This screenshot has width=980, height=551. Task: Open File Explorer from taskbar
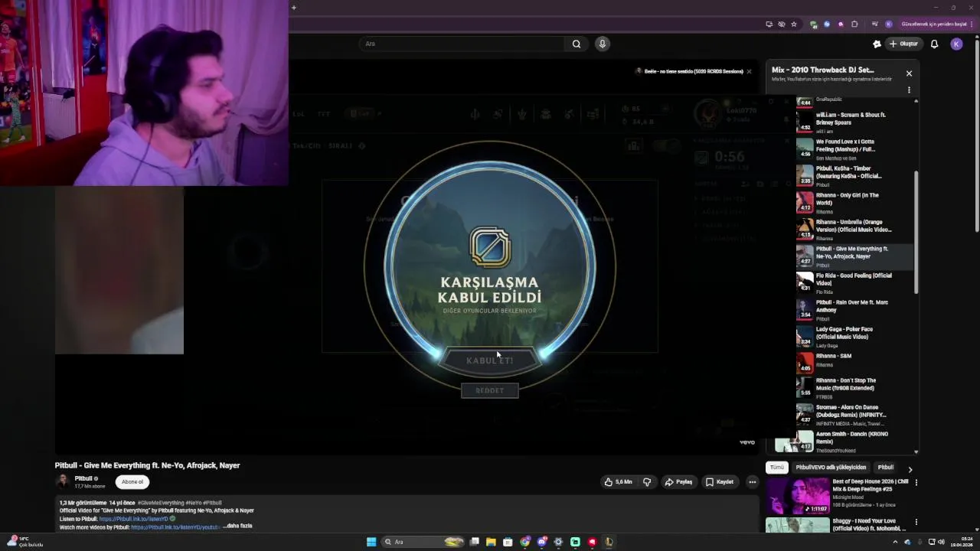pyautogui.click(x=491, y=542)
